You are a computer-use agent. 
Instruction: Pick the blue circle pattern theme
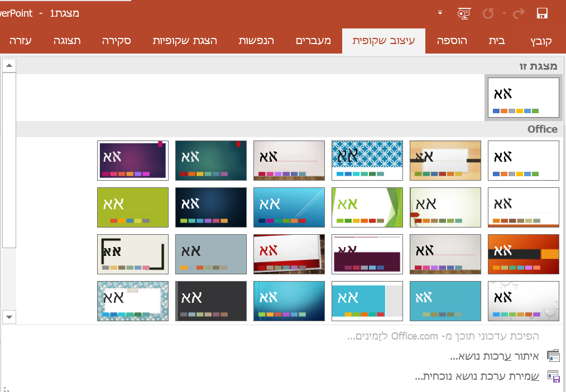(x=367, y=161)
